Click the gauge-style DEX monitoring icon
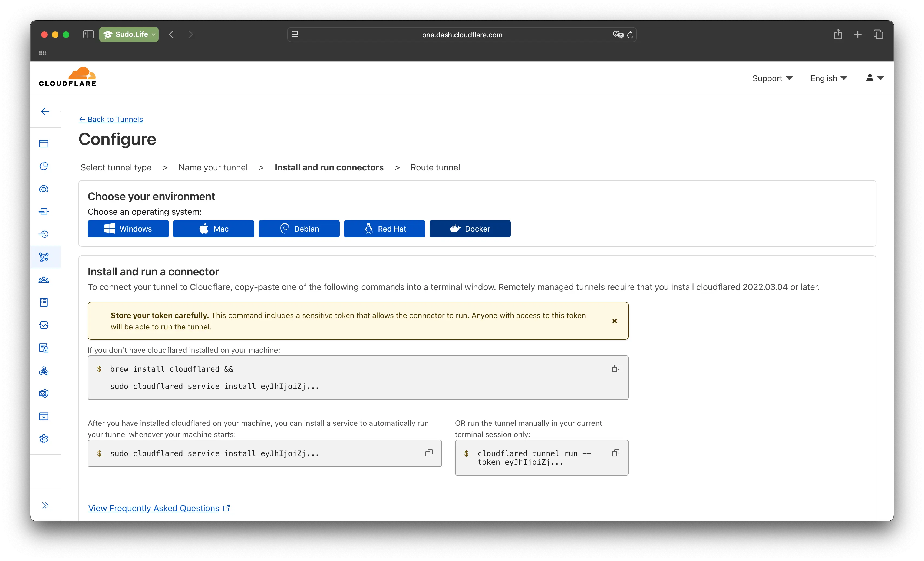 tap(44, 189)
